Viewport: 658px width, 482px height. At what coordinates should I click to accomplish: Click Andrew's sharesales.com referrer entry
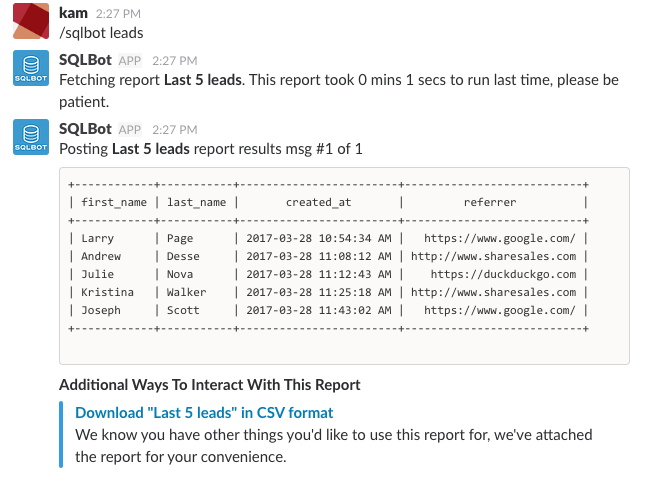(494, 256)
